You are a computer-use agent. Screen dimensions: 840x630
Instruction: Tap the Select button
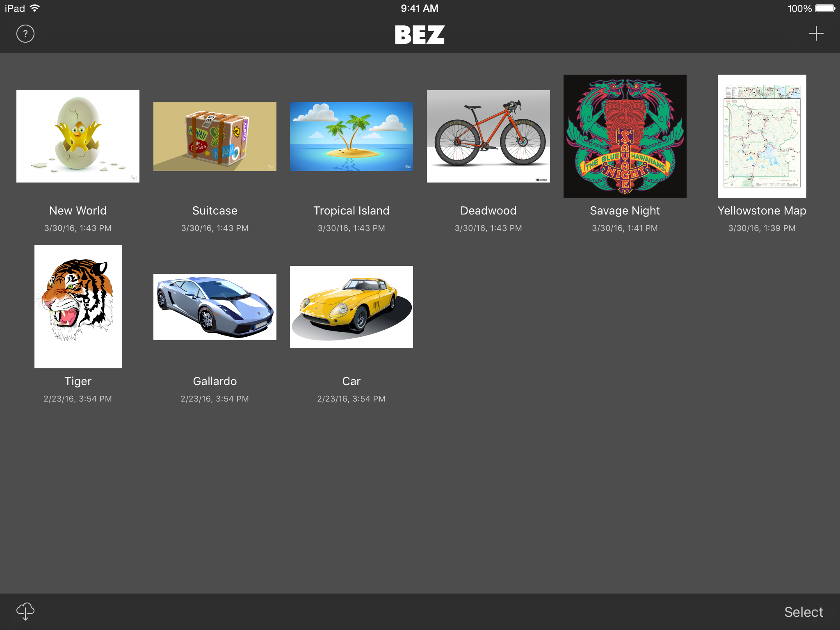[803, 612]
